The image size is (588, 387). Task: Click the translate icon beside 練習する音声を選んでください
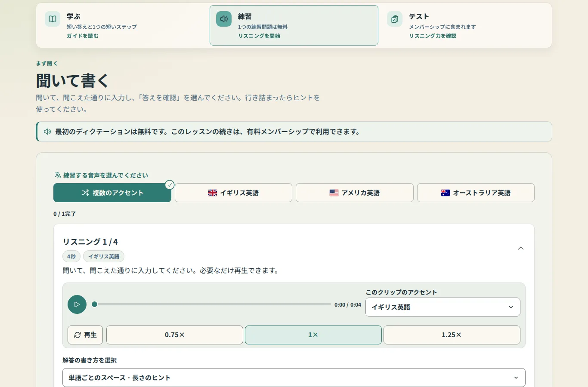coord(58,175)
